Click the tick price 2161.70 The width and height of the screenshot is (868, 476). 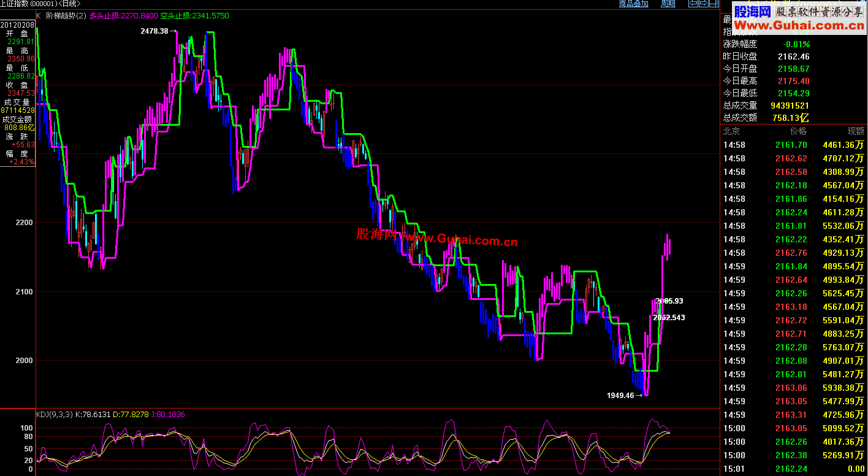click(x=791, y=145)
